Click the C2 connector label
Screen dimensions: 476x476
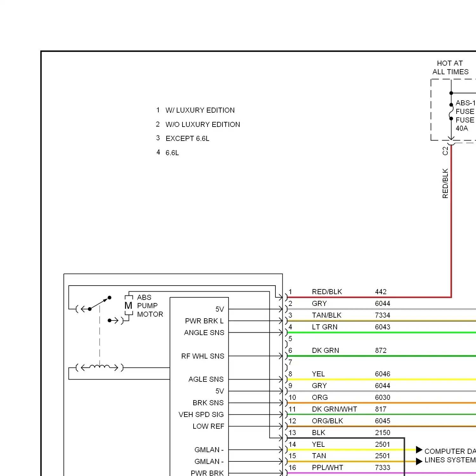[x=445, y=151]
